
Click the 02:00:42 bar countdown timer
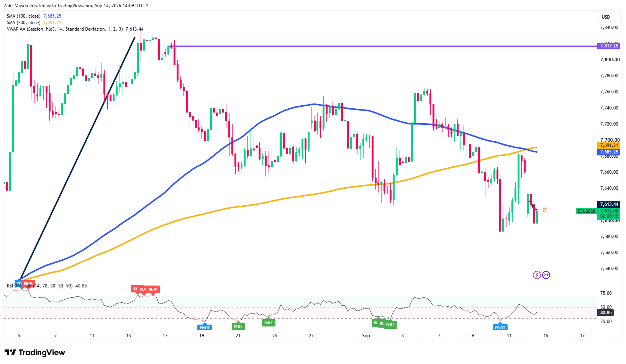pyautogui.click(x=609, y=216)
